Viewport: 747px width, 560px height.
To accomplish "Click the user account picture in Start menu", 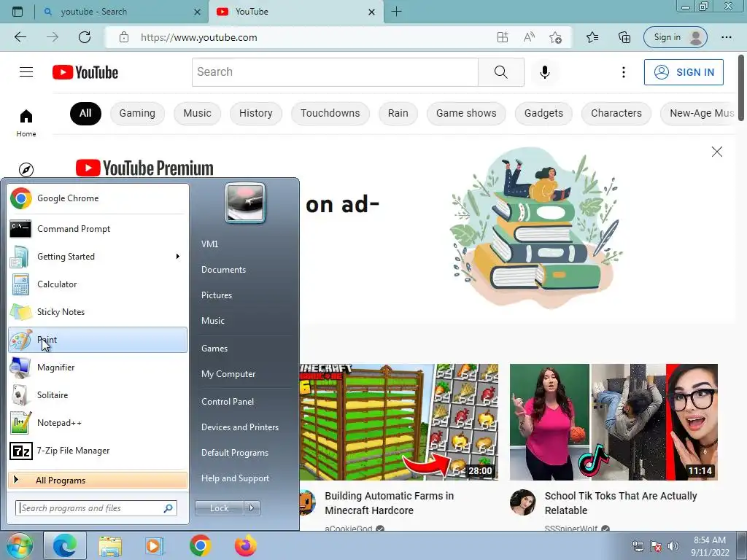I will [x=245, y=203].
